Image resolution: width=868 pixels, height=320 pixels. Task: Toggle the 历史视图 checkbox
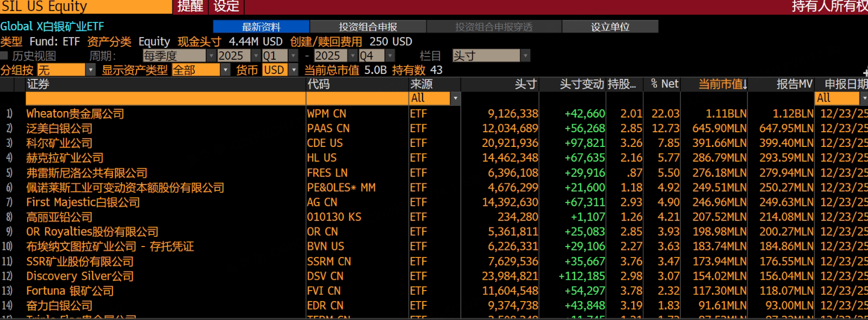coord(4,56)
